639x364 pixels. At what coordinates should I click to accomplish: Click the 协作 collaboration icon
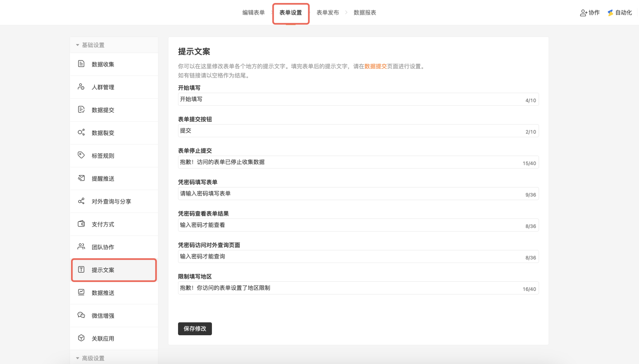(x=583, y=13)
